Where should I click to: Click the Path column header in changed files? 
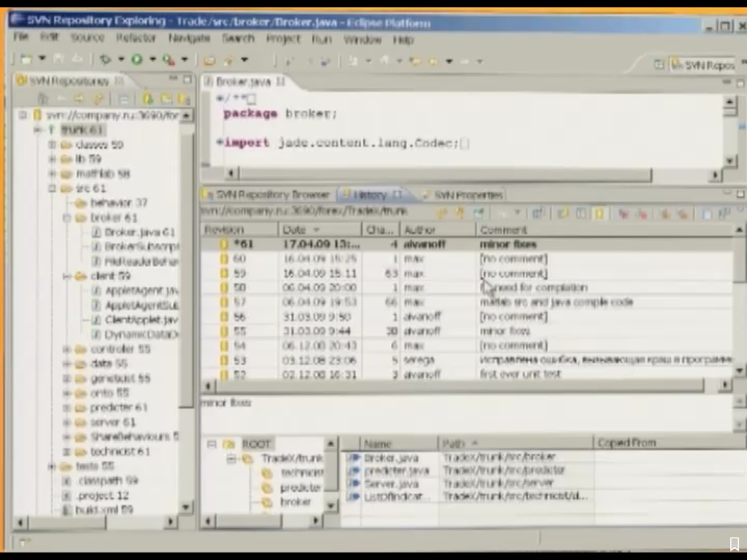[516, 443]
